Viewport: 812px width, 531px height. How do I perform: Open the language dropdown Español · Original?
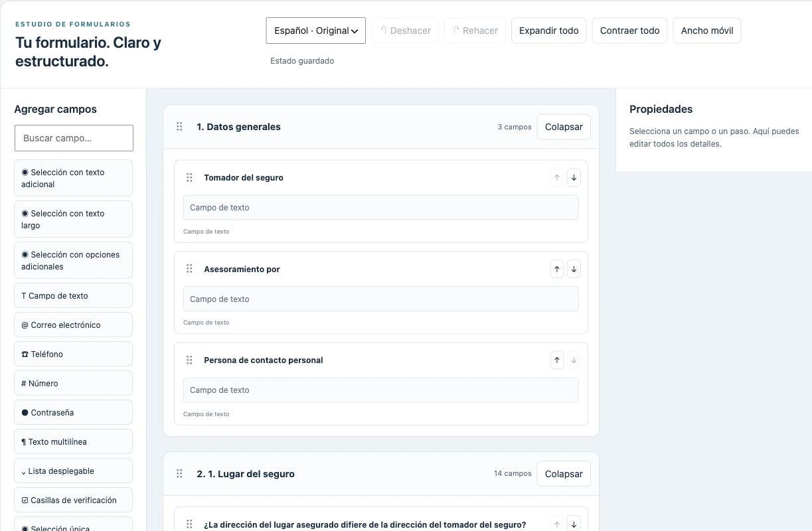click(316, 31)
